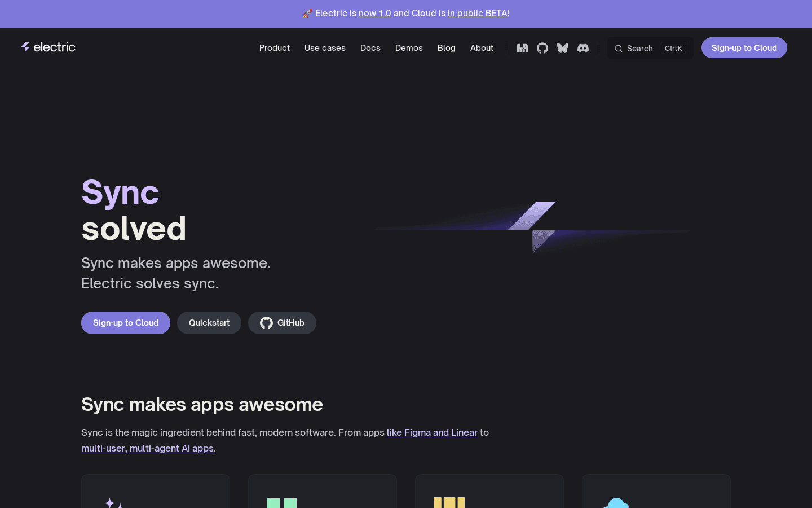
Task: Open the About menu
Action: pos(482,48)
